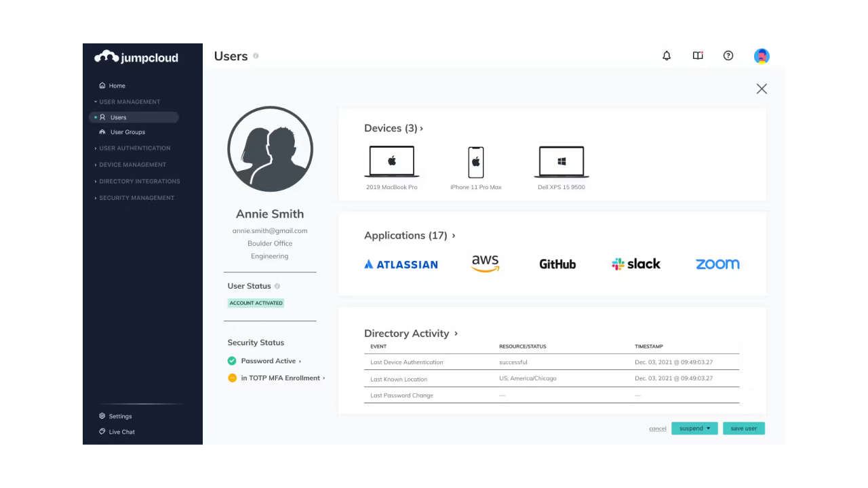The height and width of the screenshot is (488, 868).
Task: Click the Account Activated status badge
Action: 256,303
